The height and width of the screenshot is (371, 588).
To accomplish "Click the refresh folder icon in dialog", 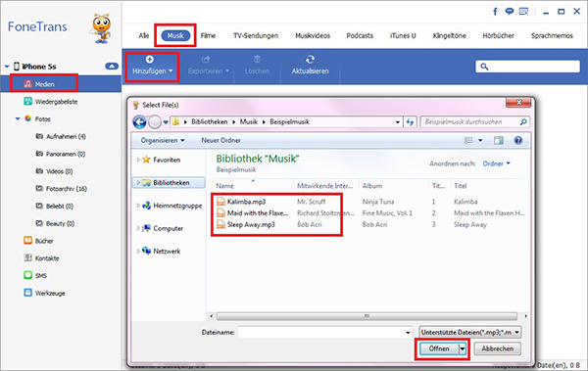I will [x=410, y=121].
